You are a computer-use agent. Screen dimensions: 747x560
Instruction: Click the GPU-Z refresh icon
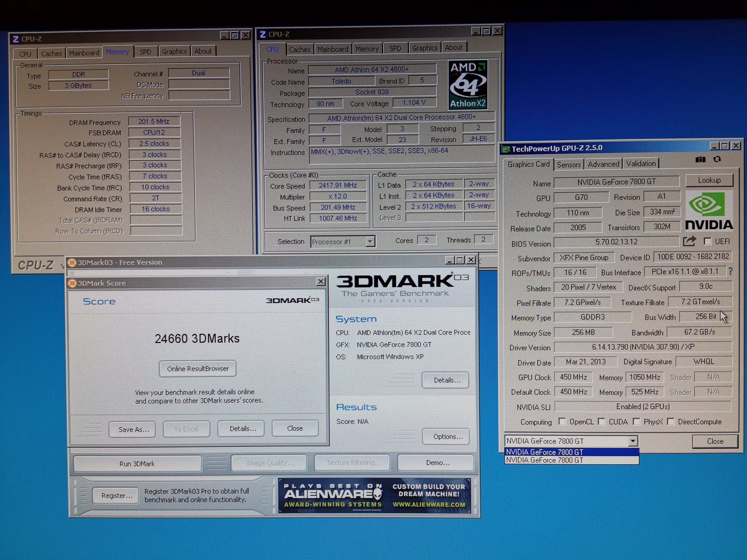717,159
